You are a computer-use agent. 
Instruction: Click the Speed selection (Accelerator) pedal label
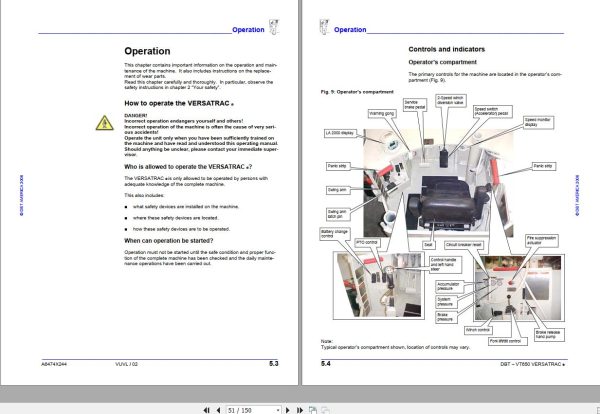tap(492, 111)
